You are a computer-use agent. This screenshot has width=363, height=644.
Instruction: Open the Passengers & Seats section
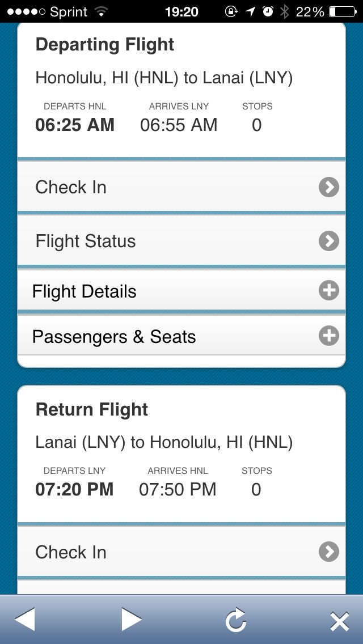click(114, 337)
